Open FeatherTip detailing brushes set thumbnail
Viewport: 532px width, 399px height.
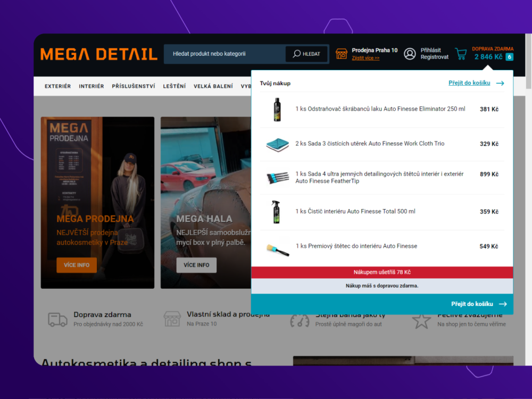click(x=277, y=177)
